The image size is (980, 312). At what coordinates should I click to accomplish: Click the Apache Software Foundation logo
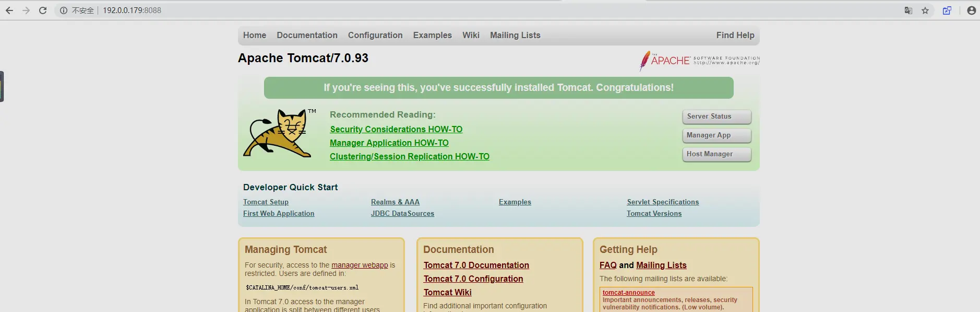699,61
